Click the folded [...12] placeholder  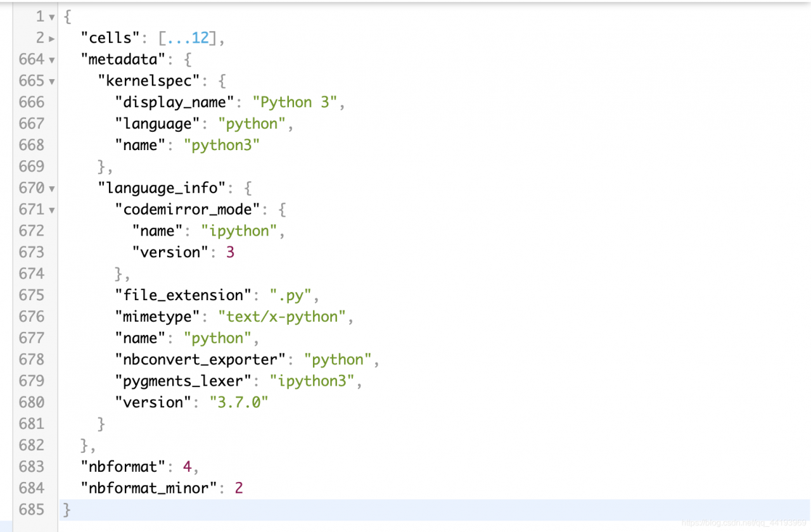pyautogui.click(x=188, y=38)
